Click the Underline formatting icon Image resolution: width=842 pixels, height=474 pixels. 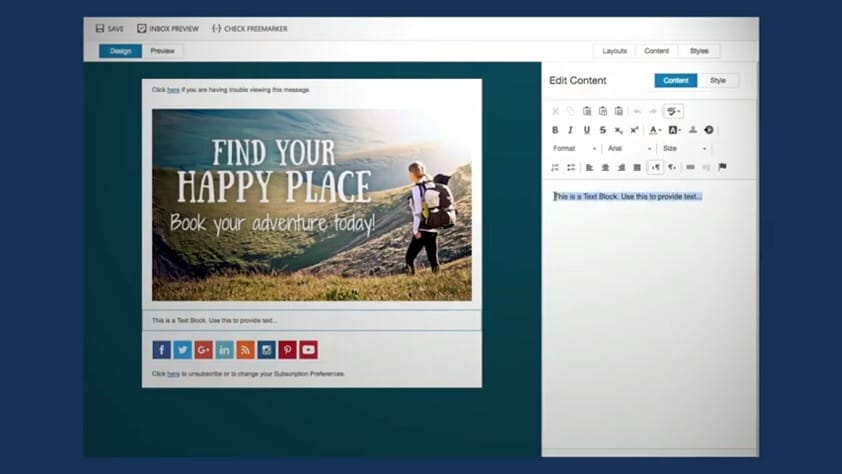click(587, 130)
